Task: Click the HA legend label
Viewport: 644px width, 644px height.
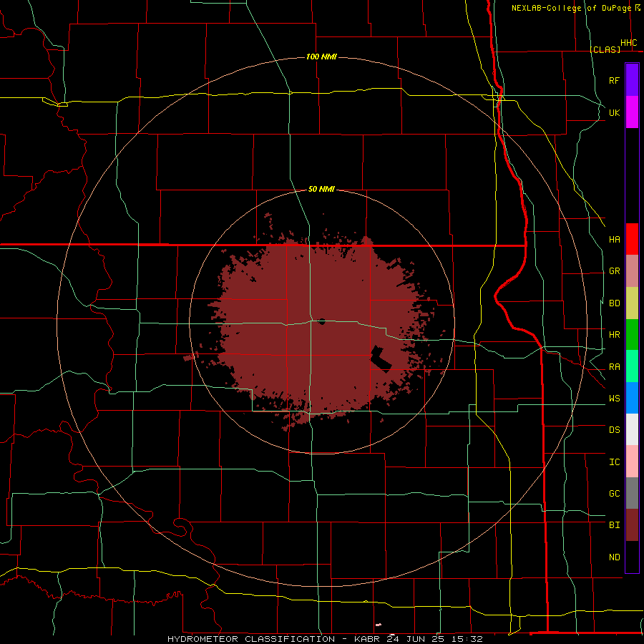Action: point(615,240)
